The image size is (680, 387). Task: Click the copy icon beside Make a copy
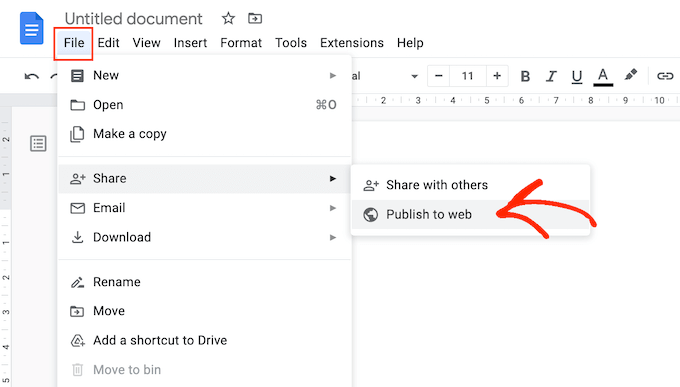click(77, 134)
